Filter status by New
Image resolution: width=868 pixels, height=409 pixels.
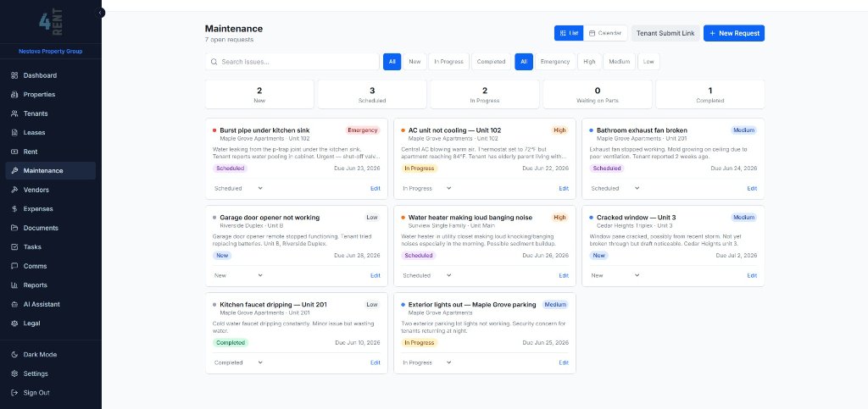pos(415,62)
